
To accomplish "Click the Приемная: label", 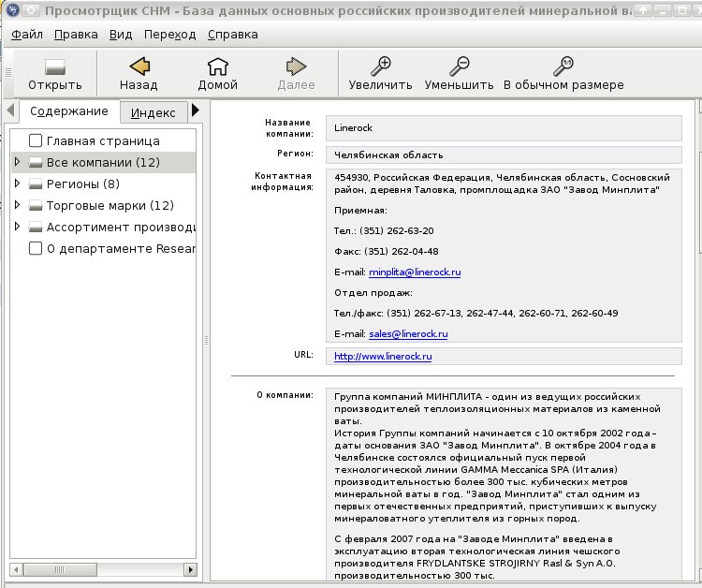I will [x=360, y=211].
